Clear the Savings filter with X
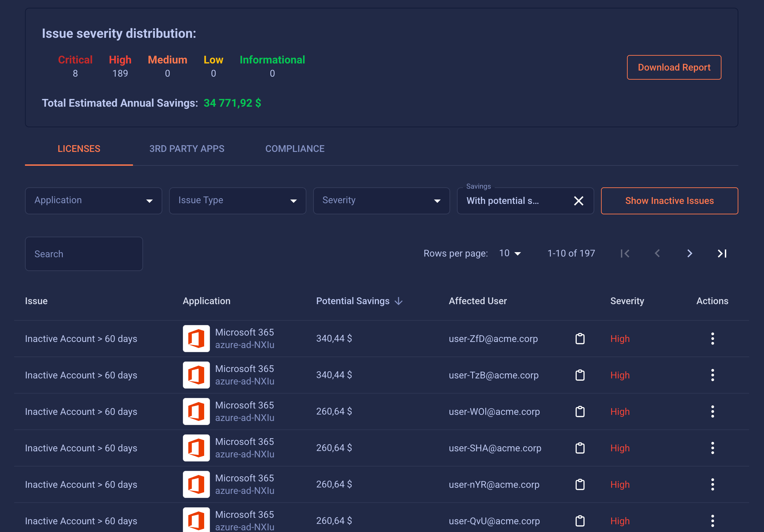The width and height of the screenshot is (764, 532). (578, 201)
